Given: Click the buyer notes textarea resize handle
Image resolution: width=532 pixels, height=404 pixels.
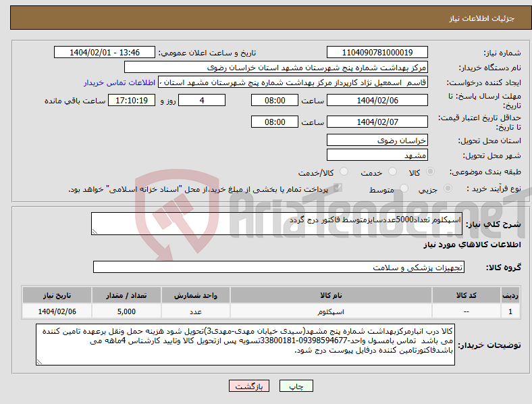Looking at the screenshot, I should (x=39, y=362).
